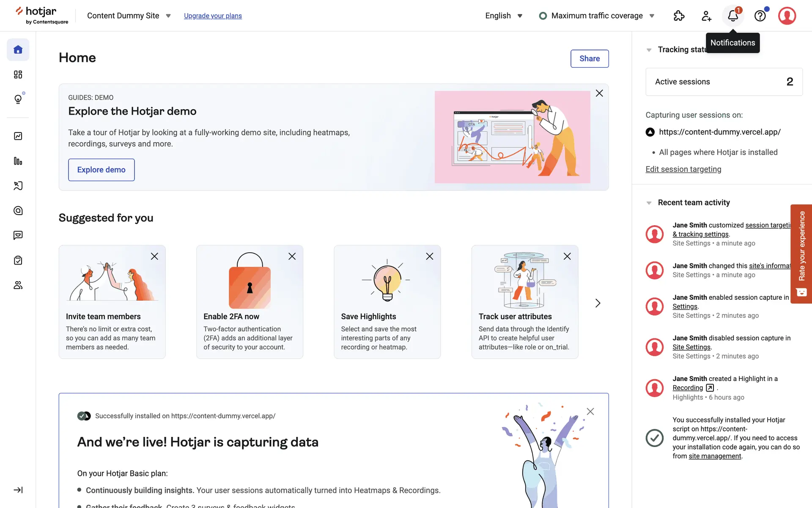
Task: Open Edit session targeting link
Action: (683, 169)
